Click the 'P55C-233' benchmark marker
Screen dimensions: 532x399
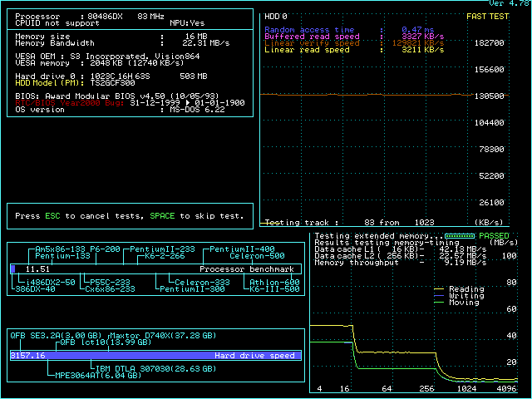point(110,283)
